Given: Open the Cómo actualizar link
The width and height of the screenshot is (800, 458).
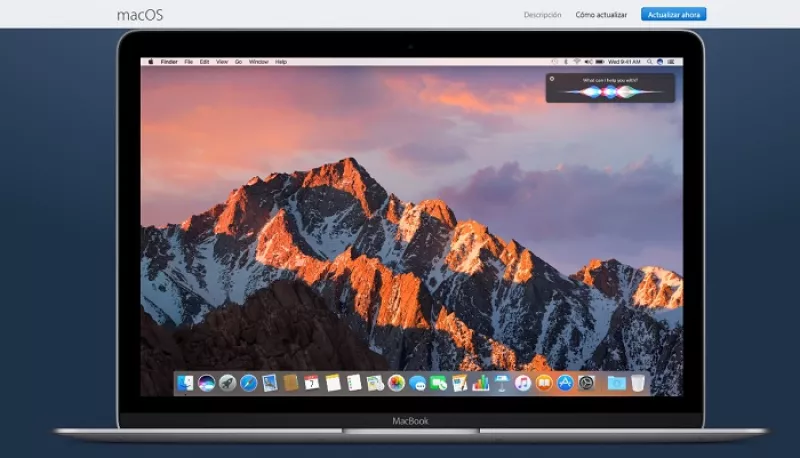Looking at the screenshot, I should (x=601, y=15).
